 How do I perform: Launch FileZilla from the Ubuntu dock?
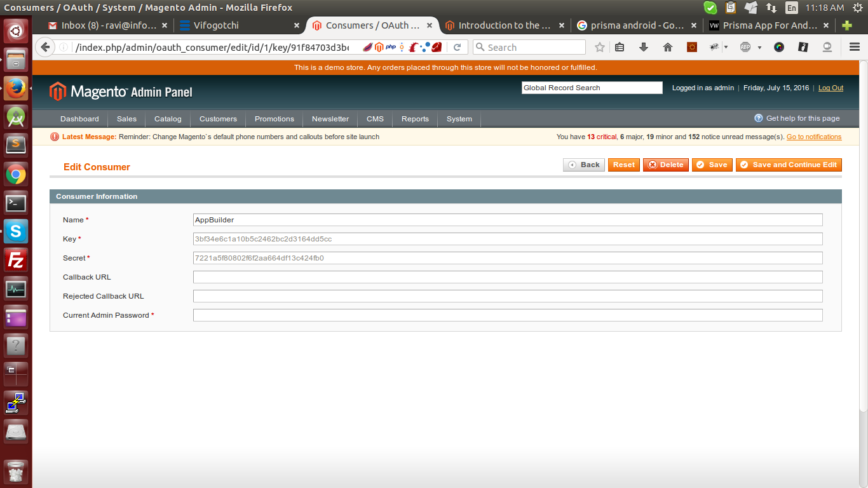16,261
